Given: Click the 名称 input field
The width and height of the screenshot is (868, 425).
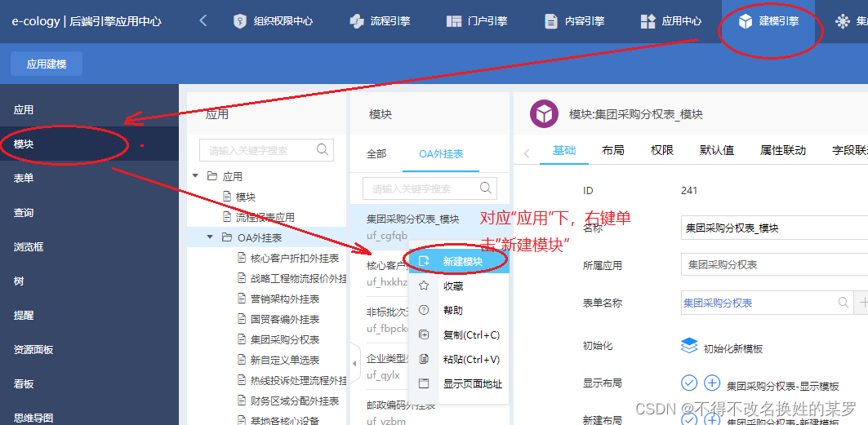Looking at the screenshot, I should click(x=774, y=228).
